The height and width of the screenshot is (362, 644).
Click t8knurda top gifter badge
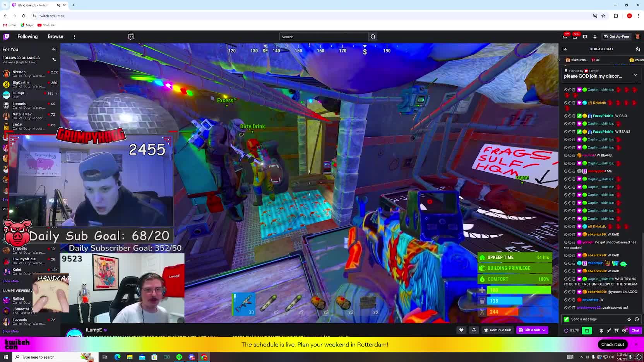[582, 60]
